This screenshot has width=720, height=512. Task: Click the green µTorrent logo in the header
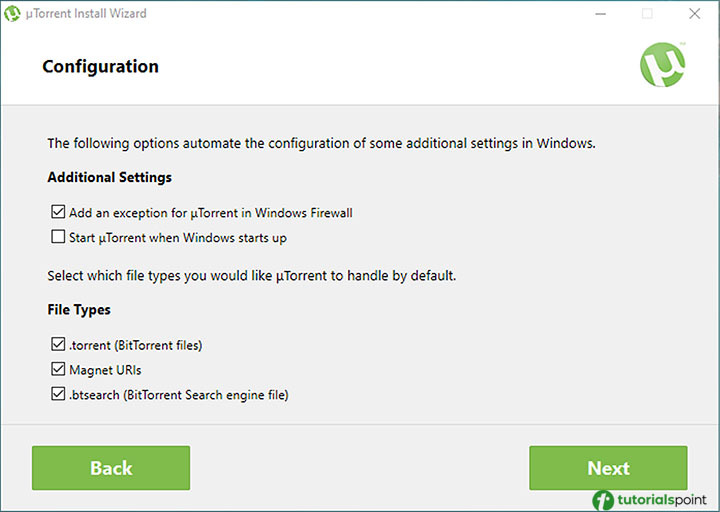(663, 66)
